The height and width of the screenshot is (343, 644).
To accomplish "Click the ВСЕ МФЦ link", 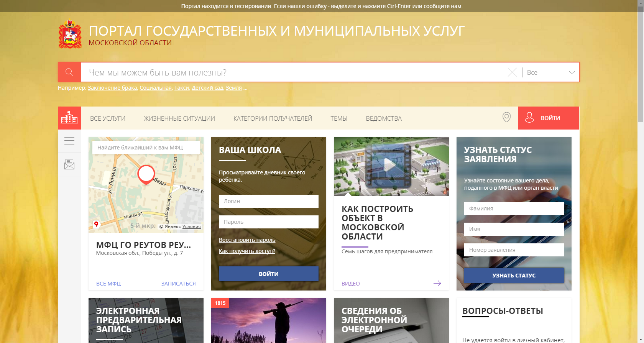I will click(x=108, y=284).
